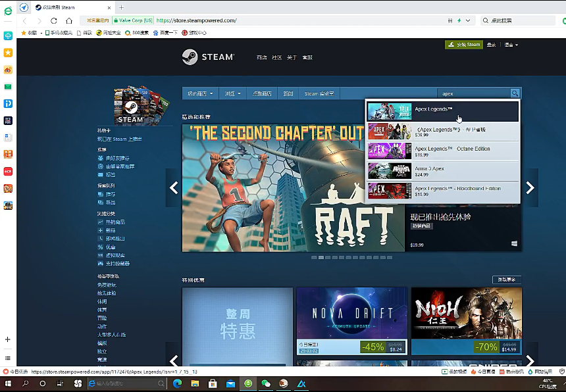Viewport: 566px width, 392px height.
Task: Open the green mail icon in browser sidebar
Action: tap(8, 87)
